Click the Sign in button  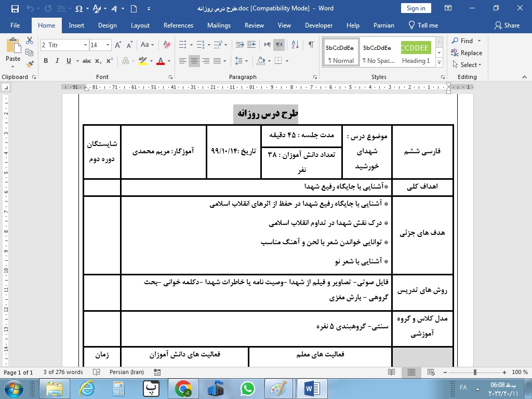(x=416, y=8)
